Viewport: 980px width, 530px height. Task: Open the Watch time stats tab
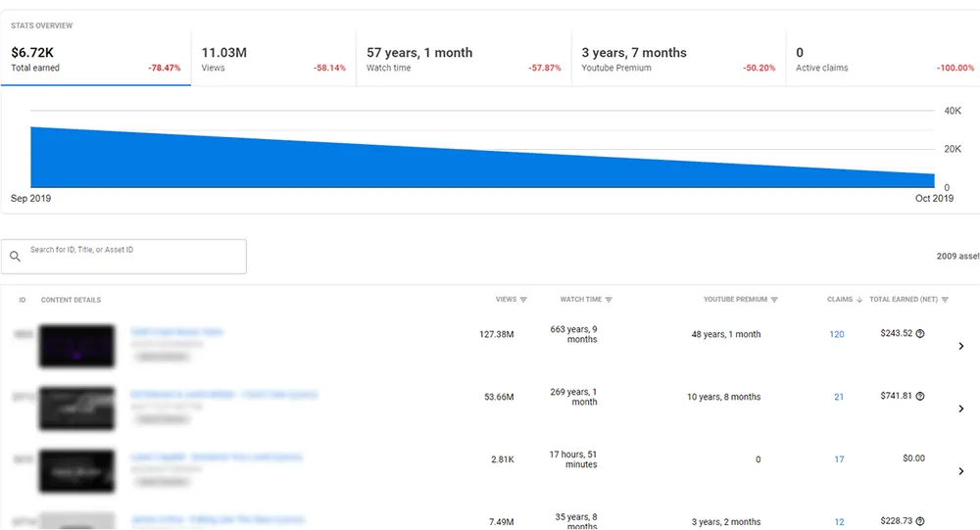coord(464,60)
